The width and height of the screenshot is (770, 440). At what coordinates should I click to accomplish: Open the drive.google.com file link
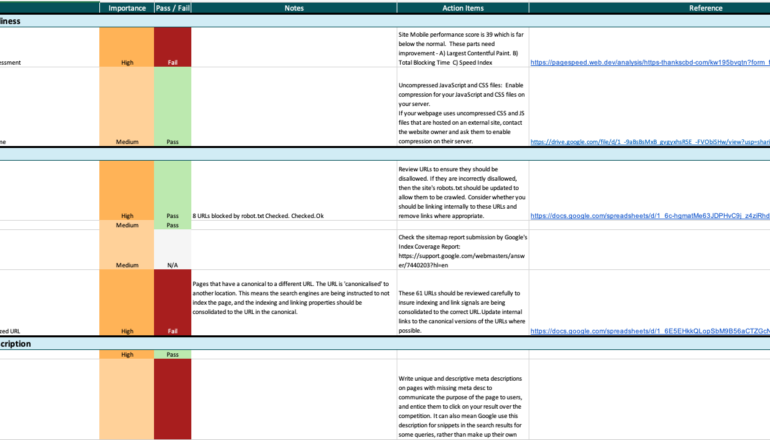click(650, 142)
